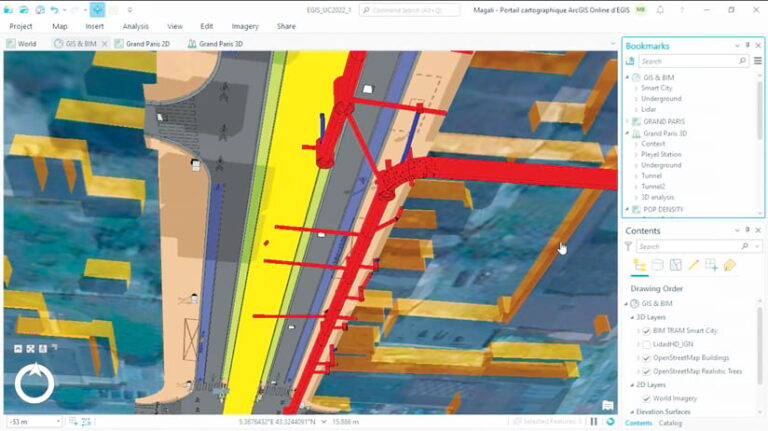
Task: Select List By Editing pencil icon
Action: [693, 265]
